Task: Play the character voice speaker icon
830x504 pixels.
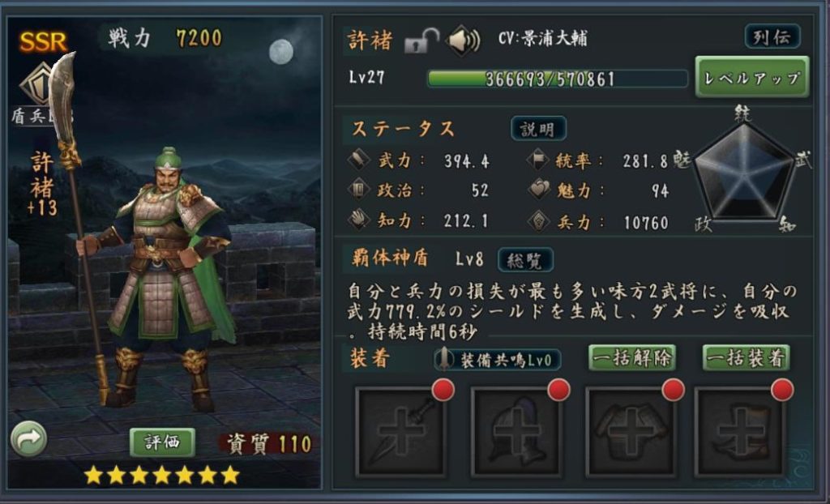Action: 463,41
